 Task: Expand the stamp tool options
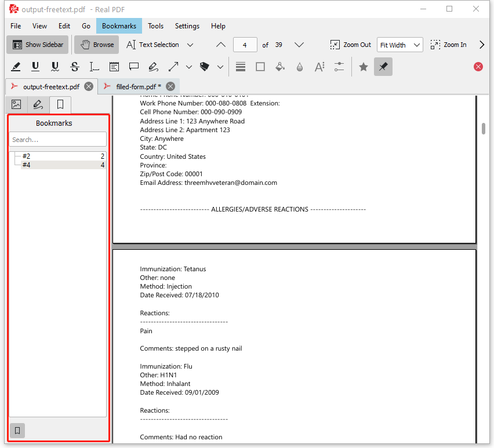tap(220, 67)
